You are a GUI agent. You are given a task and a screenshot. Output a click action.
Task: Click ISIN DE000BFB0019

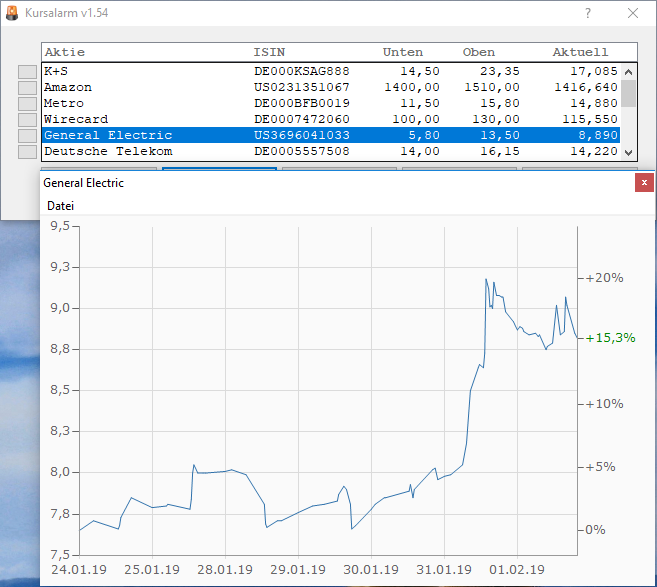[x=302, y=103]
